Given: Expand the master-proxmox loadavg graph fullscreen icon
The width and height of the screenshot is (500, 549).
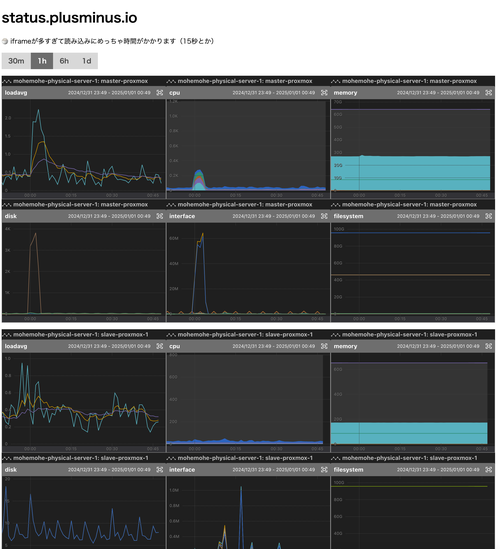Looking at the screenshot, I should pos(160,93).
